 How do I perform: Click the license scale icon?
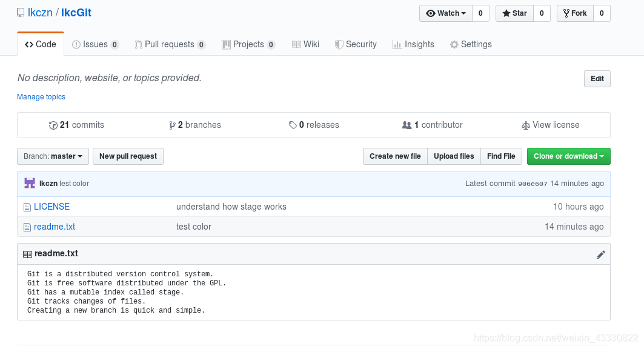[526, 125]
